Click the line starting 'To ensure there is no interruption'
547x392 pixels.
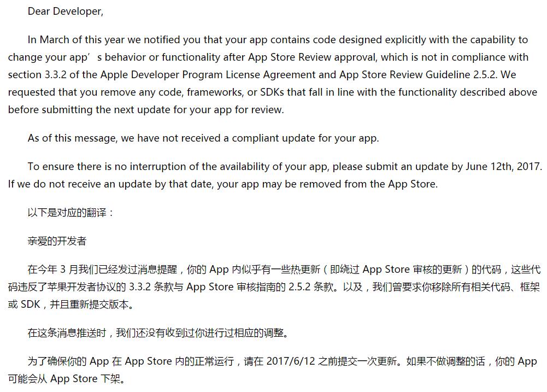(284, 167)
